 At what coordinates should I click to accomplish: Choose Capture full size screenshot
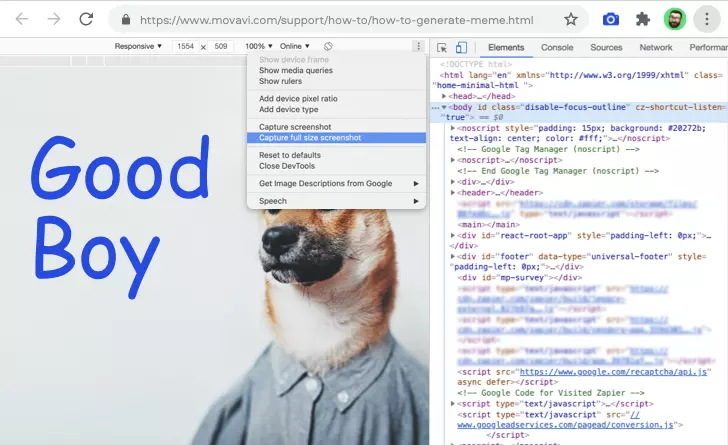point(336,137)
